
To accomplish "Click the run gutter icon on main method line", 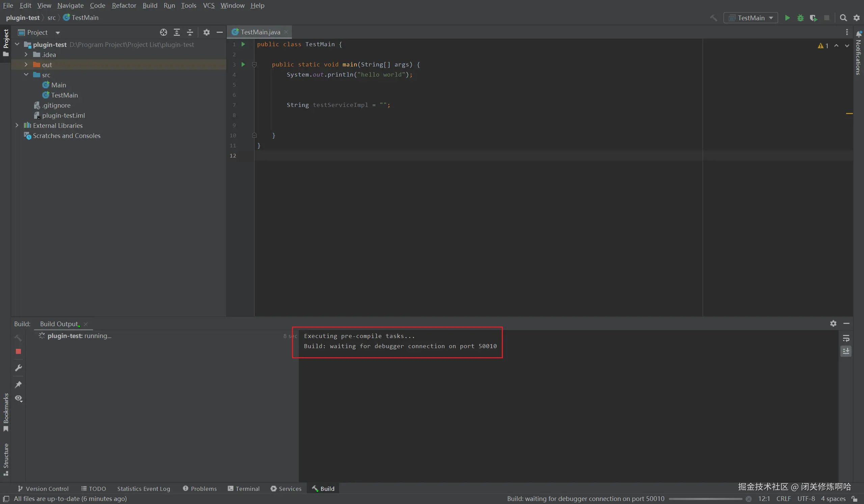I will click(x=243, y=64).
